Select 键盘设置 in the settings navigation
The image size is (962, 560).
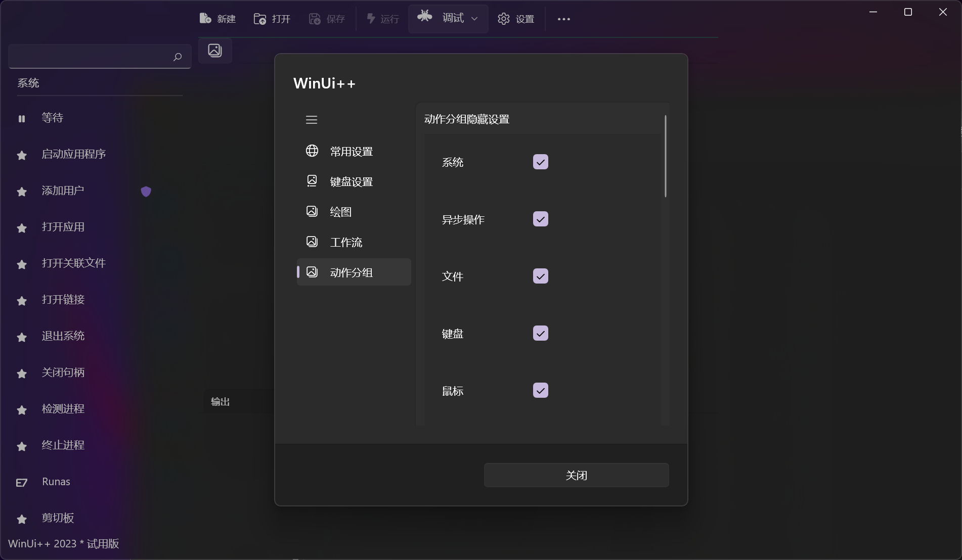point(352,181)
